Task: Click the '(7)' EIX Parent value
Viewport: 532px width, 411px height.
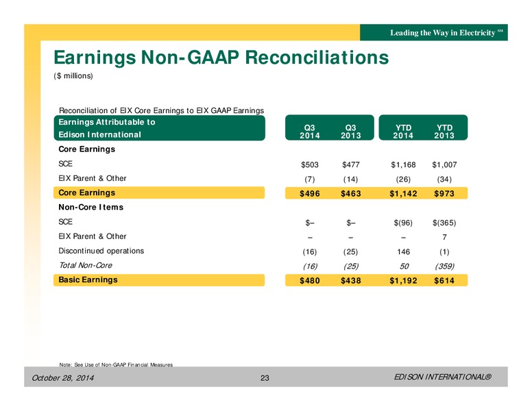Action: (x=310, y=179)
